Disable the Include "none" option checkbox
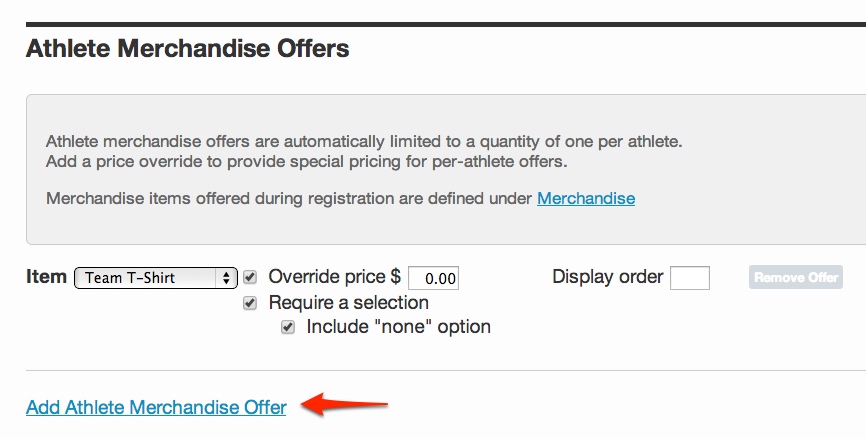 pos(288,327)
